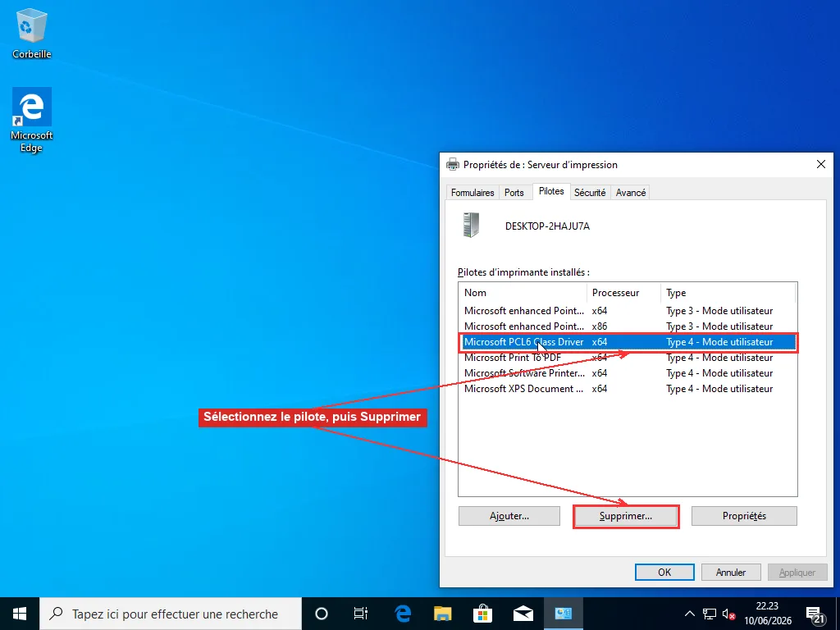The image size is (840, 630).
Task: Launch Edge from the taskbar
Action: pyautogui.click(x=402, y=614)
